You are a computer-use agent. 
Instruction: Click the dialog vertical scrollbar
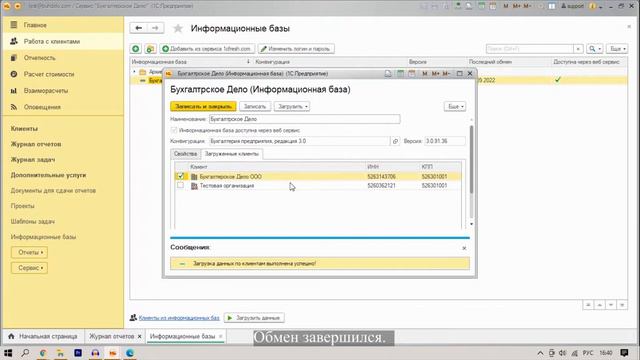471,159
